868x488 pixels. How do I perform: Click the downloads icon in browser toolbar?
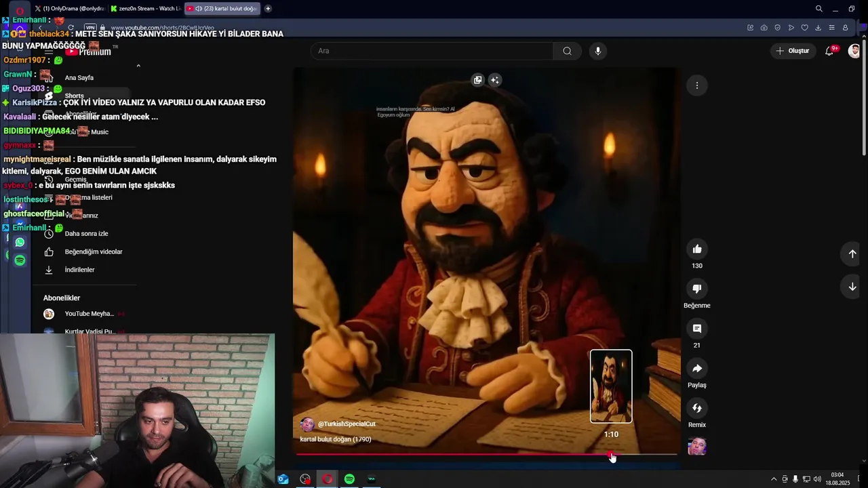tap(818, 28)
